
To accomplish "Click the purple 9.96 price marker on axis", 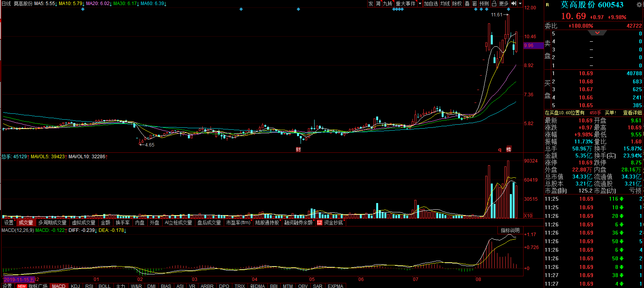I will [533, 46].
